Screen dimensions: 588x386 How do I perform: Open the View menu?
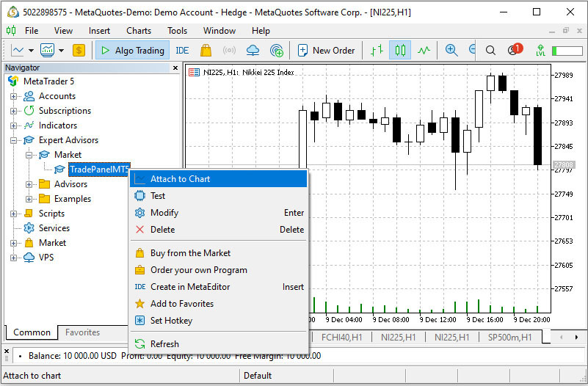click(x=63, y=31)
